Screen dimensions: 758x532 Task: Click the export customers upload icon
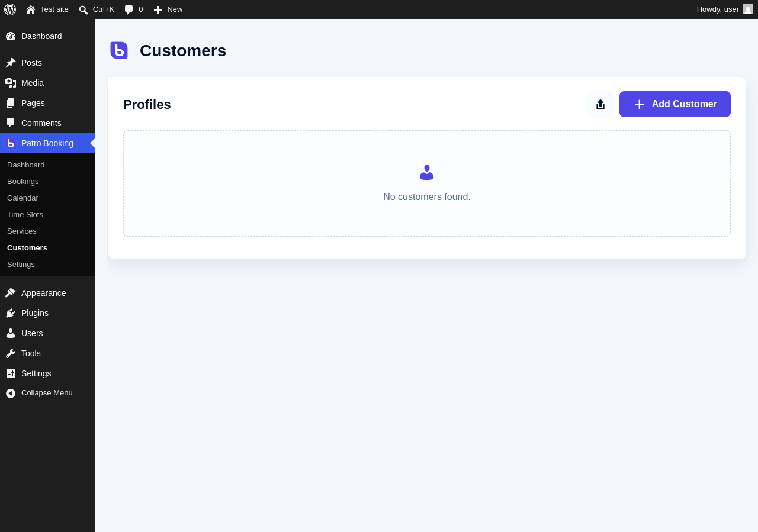click(x=600, y=104)
